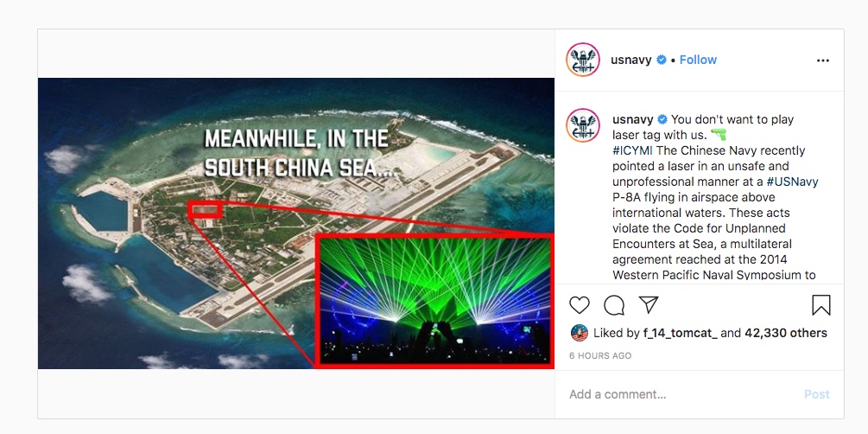View the 42,330 others who liked
This screenshot has height=434, width=868.
point(785,333)
